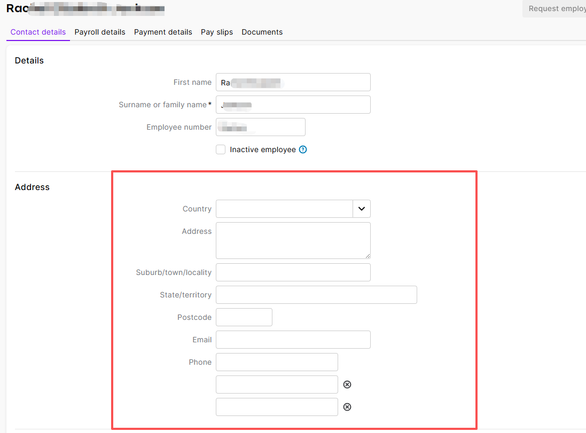
Task: Expand the Country dropdown arrow
Action: (361, 208)
